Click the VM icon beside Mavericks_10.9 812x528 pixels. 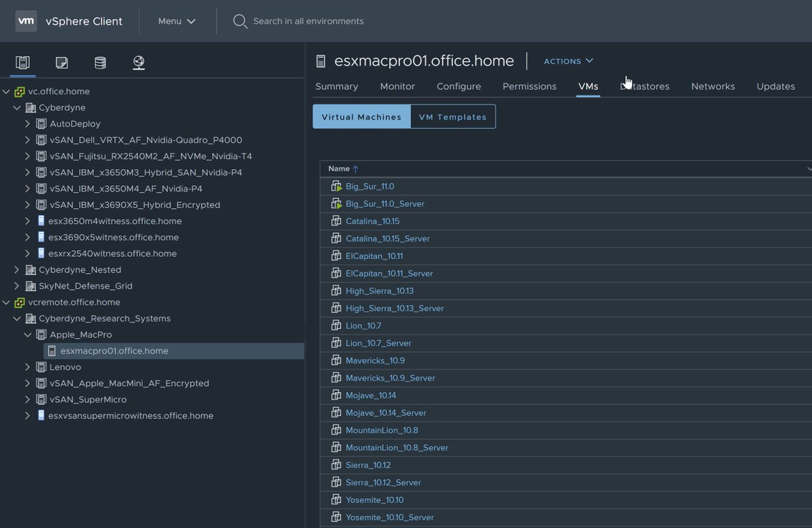click(x=336, y=360)
